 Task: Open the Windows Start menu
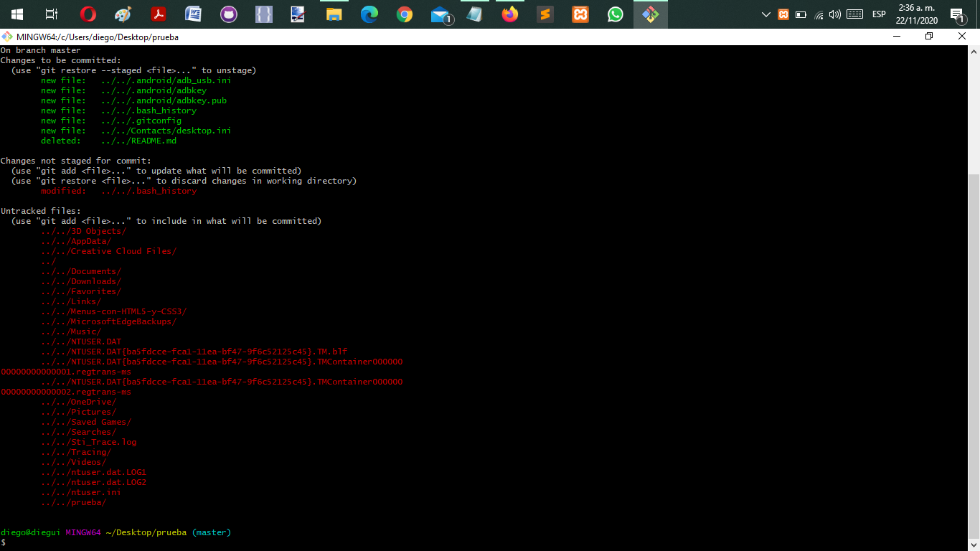(x=17, y=14)
